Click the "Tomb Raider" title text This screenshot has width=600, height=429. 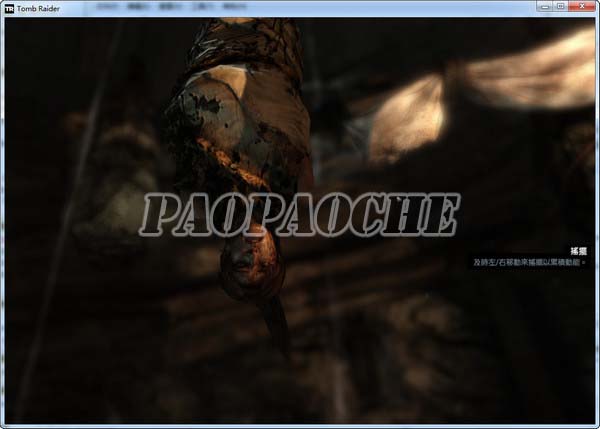[38, 8]
